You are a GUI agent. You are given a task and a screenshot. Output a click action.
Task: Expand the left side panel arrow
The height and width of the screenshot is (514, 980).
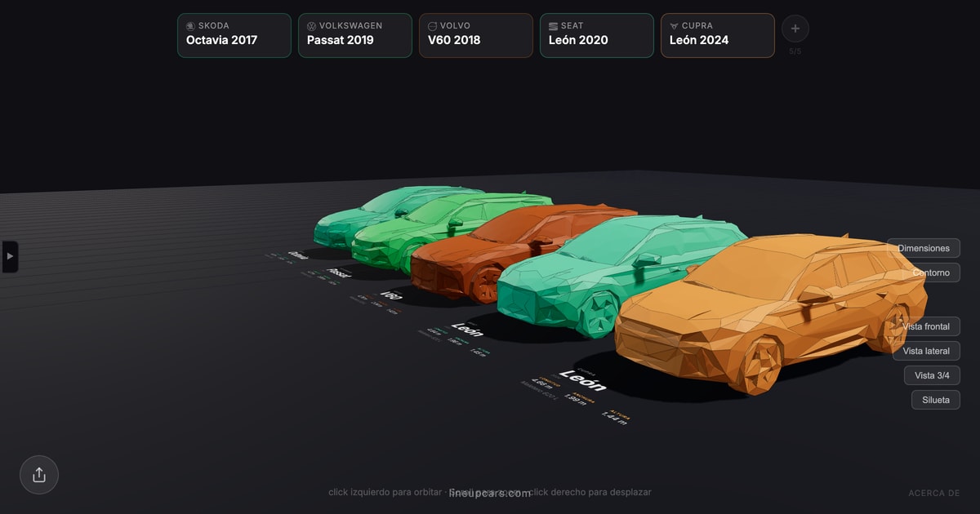pyautogui.click(x=10, y=256)
